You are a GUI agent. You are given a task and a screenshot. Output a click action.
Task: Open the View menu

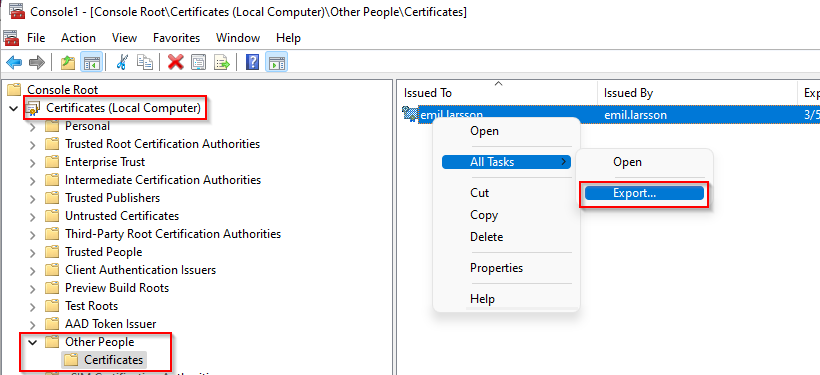pyautogui.click(x=124, y=38)
